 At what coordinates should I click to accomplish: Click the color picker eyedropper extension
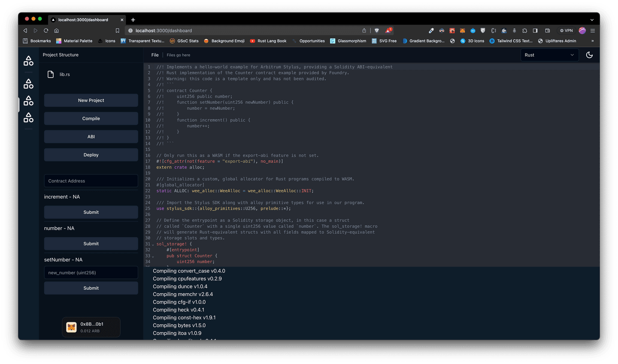(x=431, y=30)
